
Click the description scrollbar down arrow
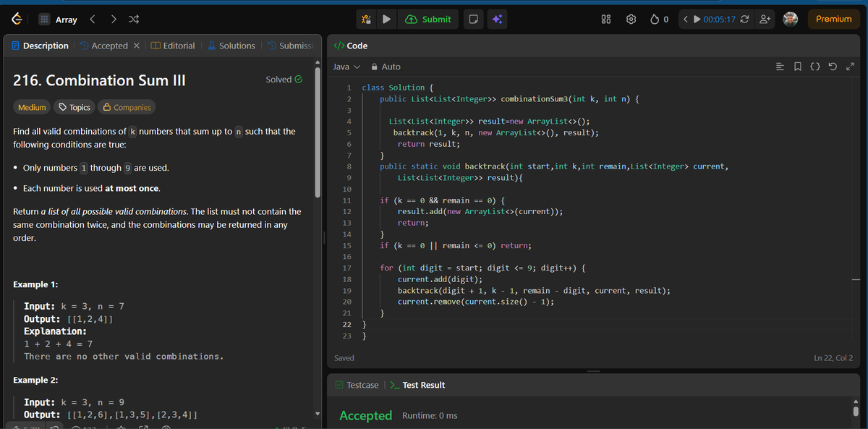tap(317, 415)
